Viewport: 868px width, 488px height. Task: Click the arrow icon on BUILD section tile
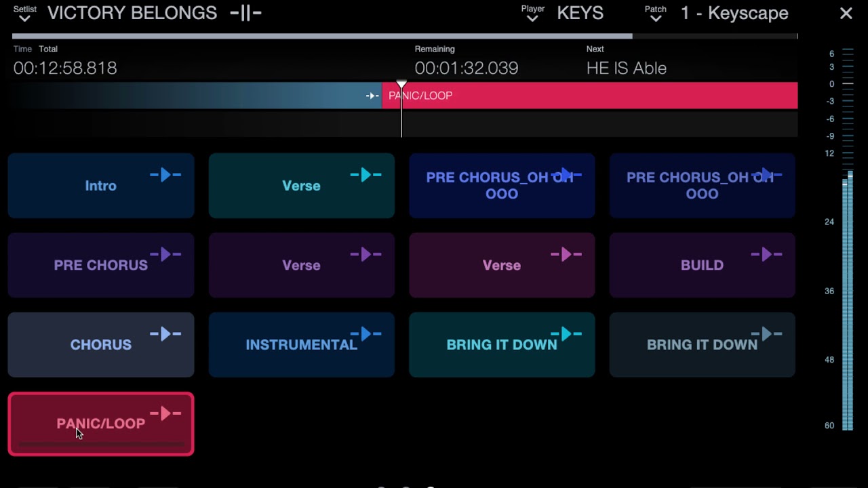point(766,255)
